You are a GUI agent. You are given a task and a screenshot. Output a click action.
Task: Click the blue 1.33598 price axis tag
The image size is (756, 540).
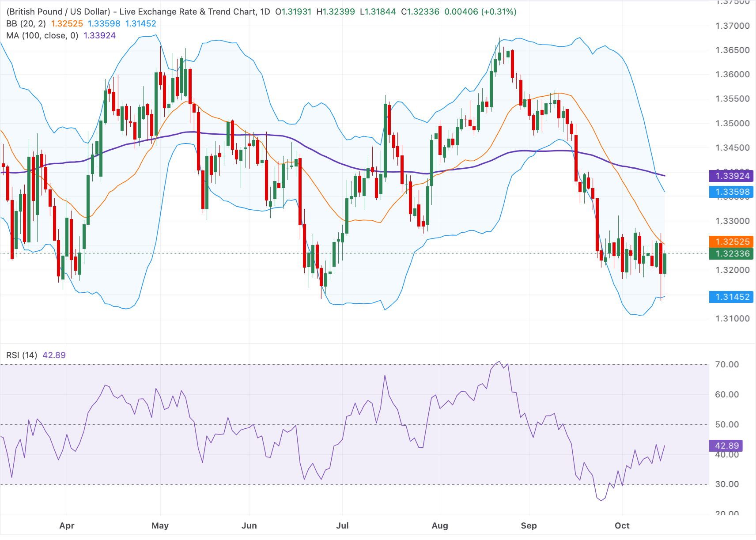(x=731, y=192)
